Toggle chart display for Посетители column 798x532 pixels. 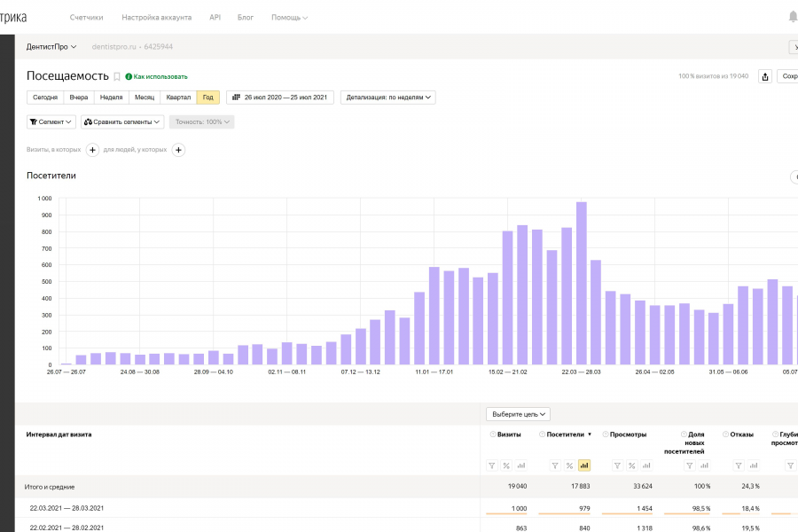(584, 465)
